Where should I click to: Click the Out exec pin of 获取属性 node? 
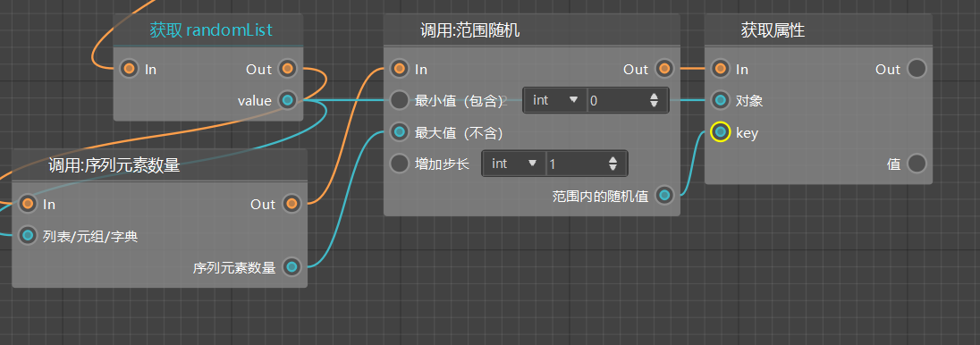coord(917,69)
